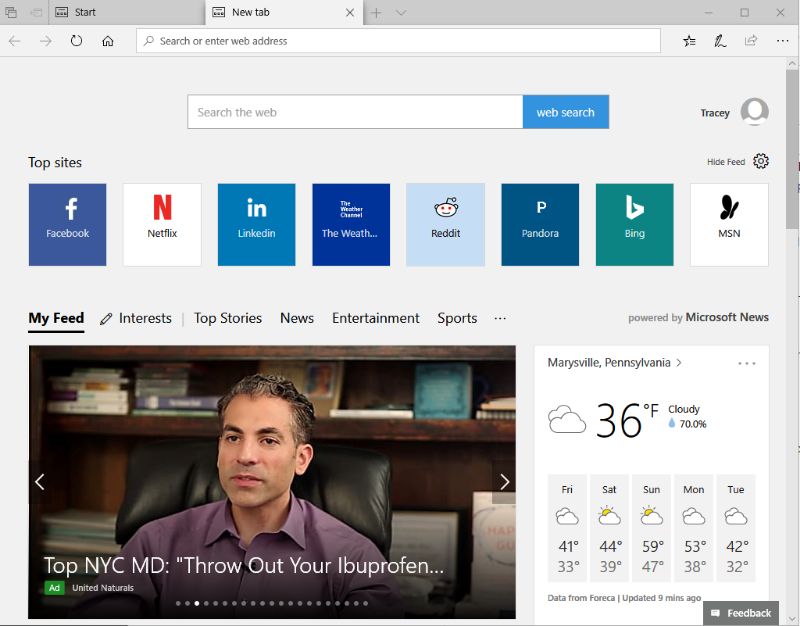The height and width of the screenshot is (626, 800).
Task: Refresh the page with the reload icon
Action: tap(76, 41)
